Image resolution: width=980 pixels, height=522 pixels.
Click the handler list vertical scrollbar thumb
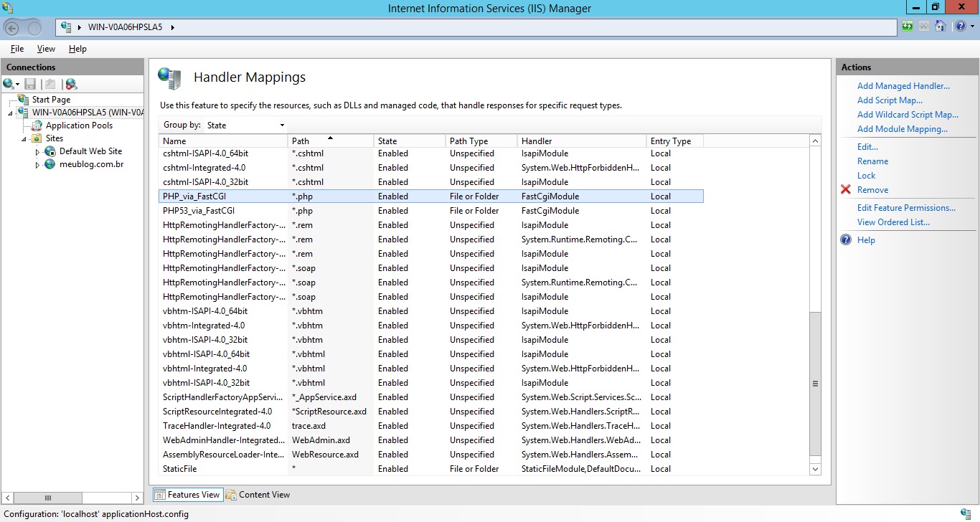pyautogui.click(x=815, y=384)
